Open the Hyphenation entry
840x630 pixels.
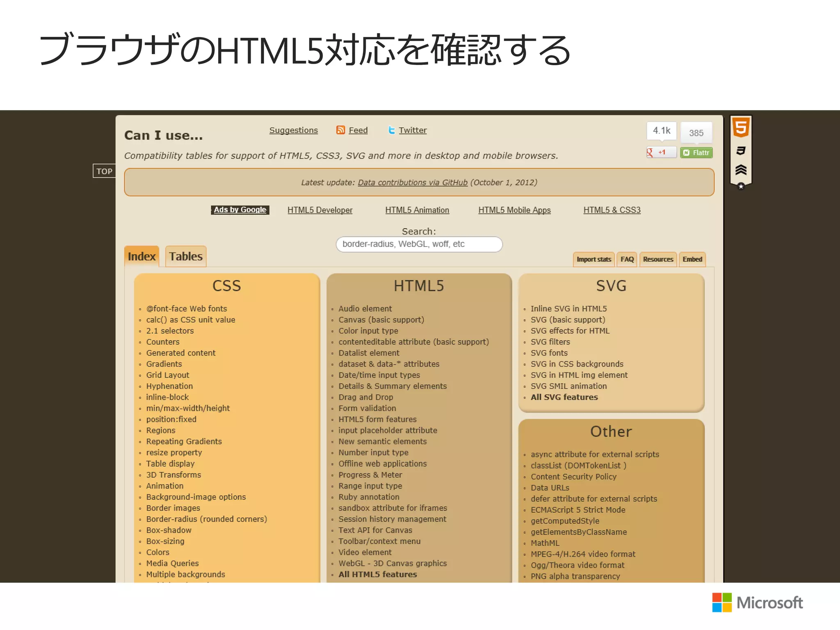(169, 386)
